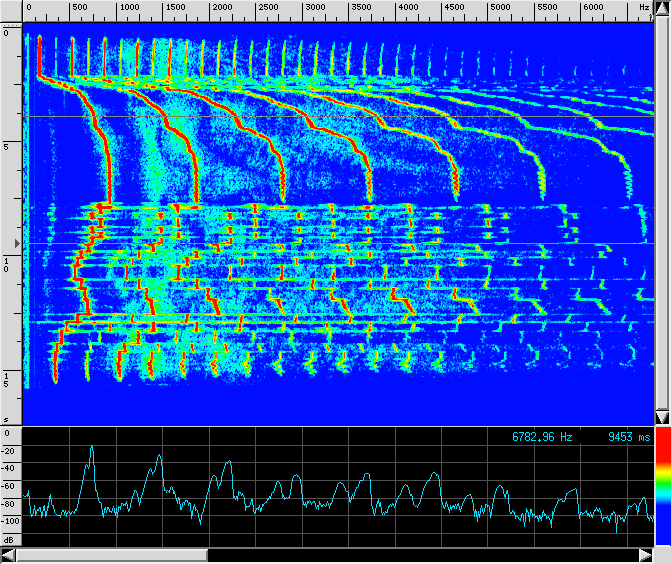Click the 6000 mark on frequency ruler
Viewport: 671px width, 564px height.
pyautogui.click(x=593, y=7)
